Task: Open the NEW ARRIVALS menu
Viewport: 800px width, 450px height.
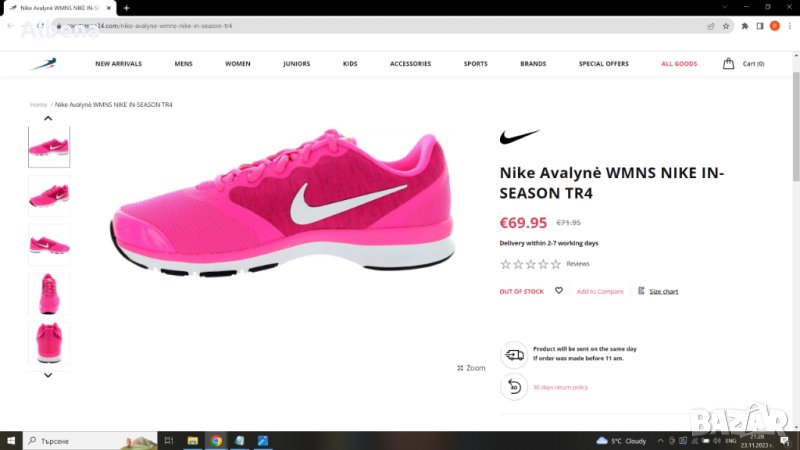Action: pos(118,64)
